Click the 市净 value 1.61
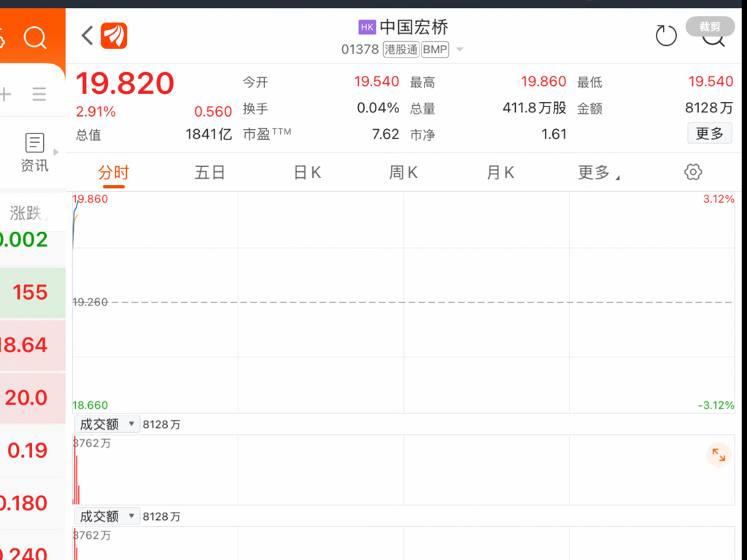 pos(554,134)
